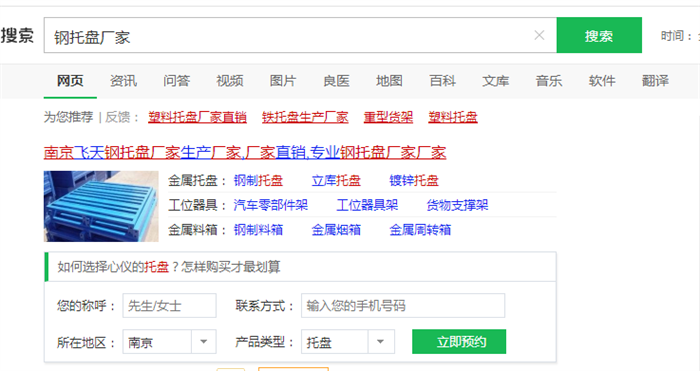
Task: Go to the 百科 tab
Action: 442,81
